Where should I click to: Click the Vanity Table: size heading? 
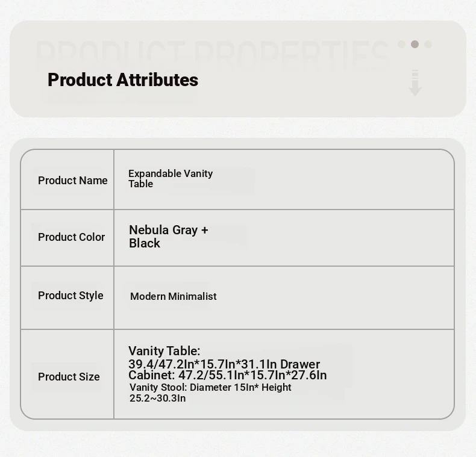[164, 351]
